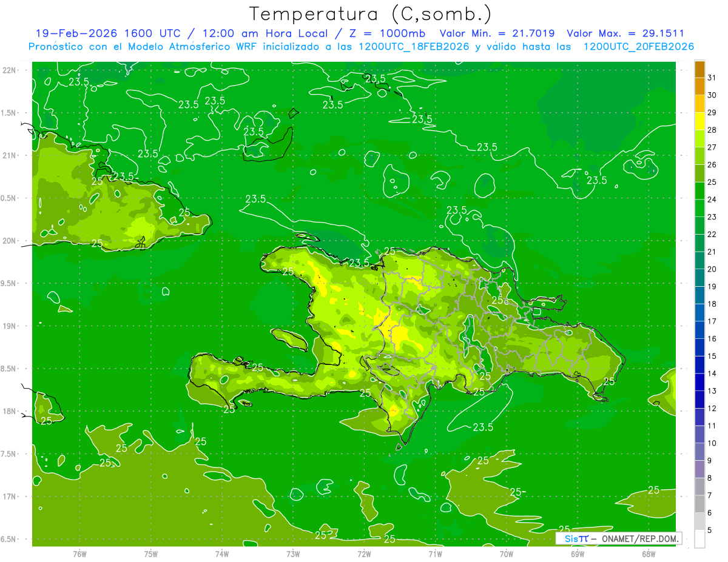728x562 pixels.
Task: Click the '15' label on the color scale
Action: pyautogui.click(x=712, y=356)
